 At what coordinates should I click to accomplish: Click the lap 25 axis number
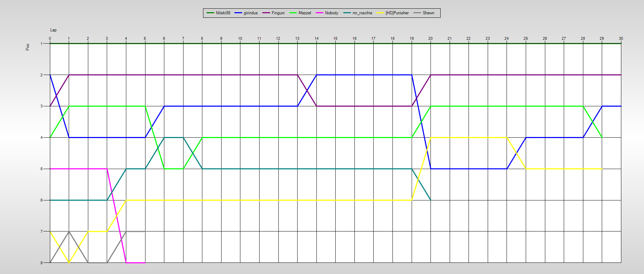(526, 38)
